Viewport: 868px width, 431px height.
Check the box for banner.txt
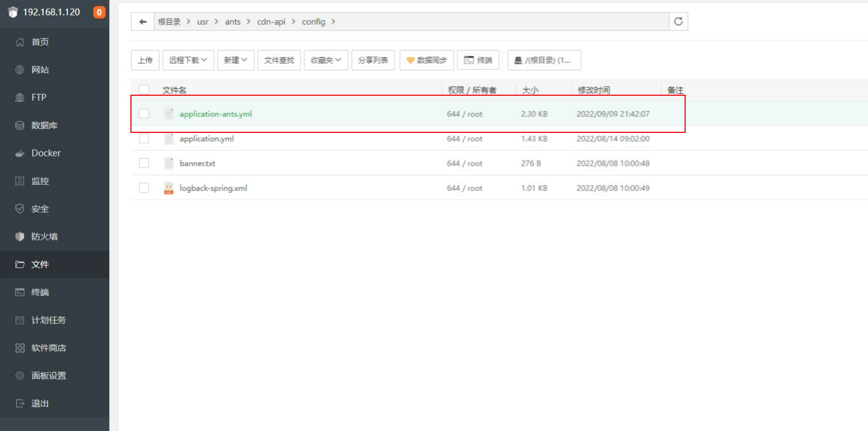144,163
